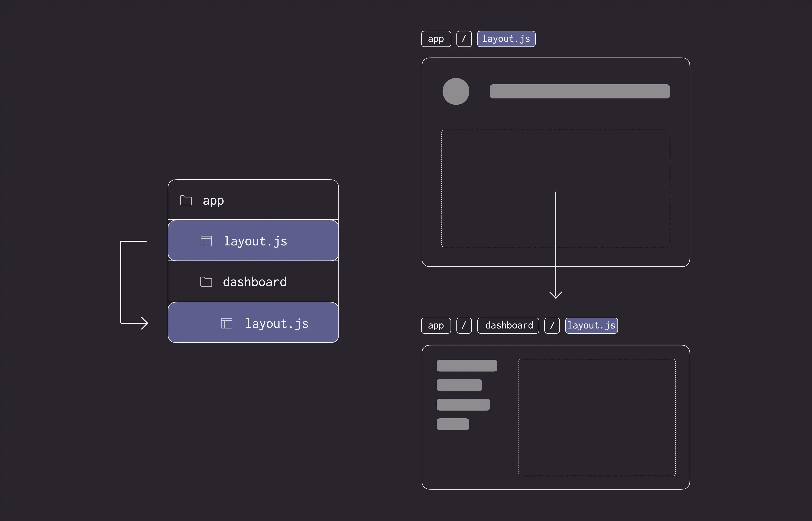Click the folder icon beside dashboard
The image size is (812, 521).
[x=206, y=282]
